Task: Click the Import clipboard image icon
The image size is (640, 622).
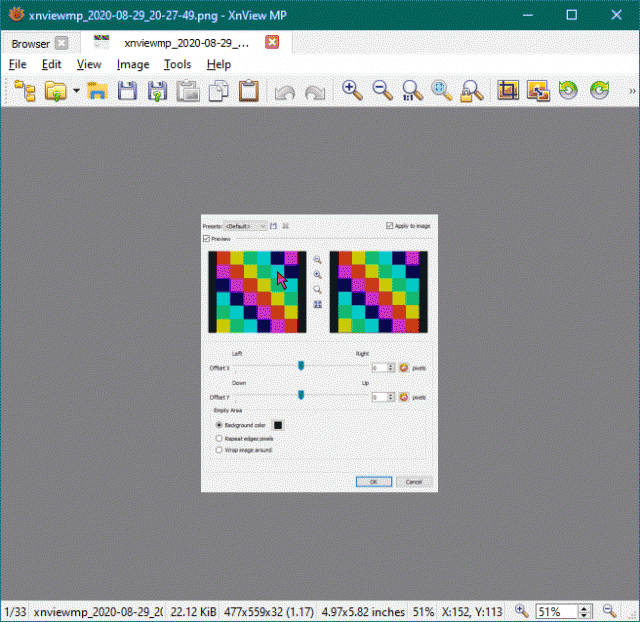Action: pos(188,91)
